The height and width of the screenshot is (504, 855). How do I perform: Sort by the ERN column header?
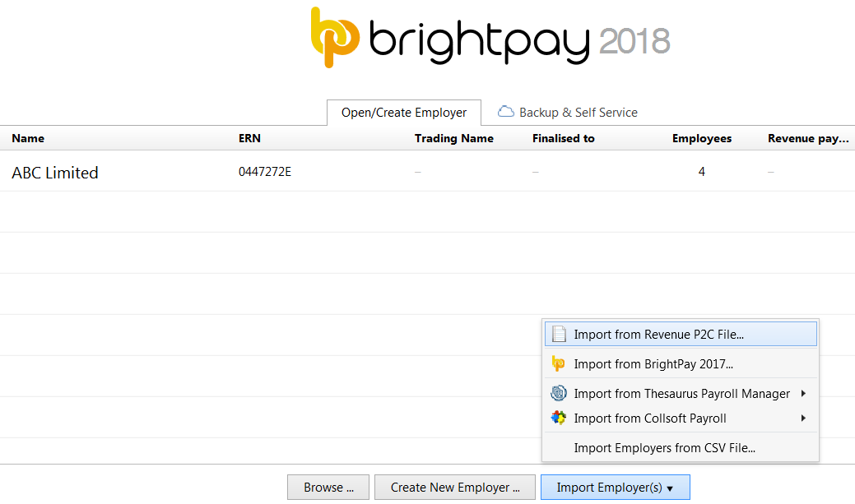point(249,138)
